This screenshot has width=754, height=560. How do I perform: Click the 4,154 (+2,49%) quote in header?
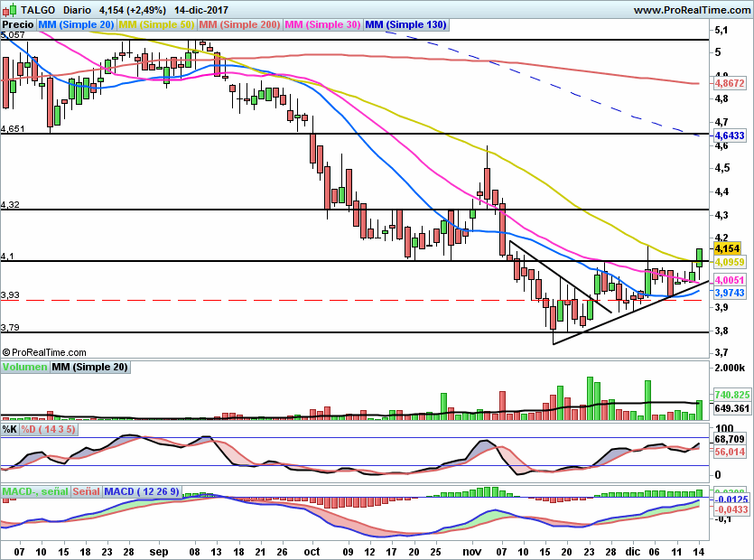(x=133, y=10)
